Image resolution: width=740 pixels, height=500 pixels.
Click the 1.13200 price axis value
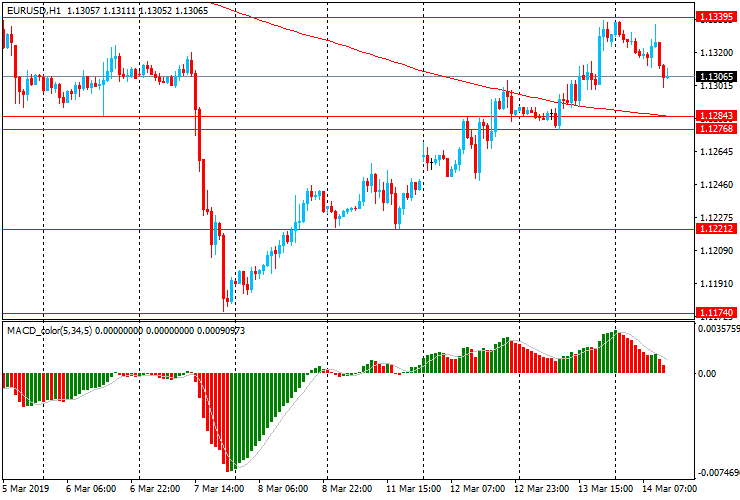716,52
